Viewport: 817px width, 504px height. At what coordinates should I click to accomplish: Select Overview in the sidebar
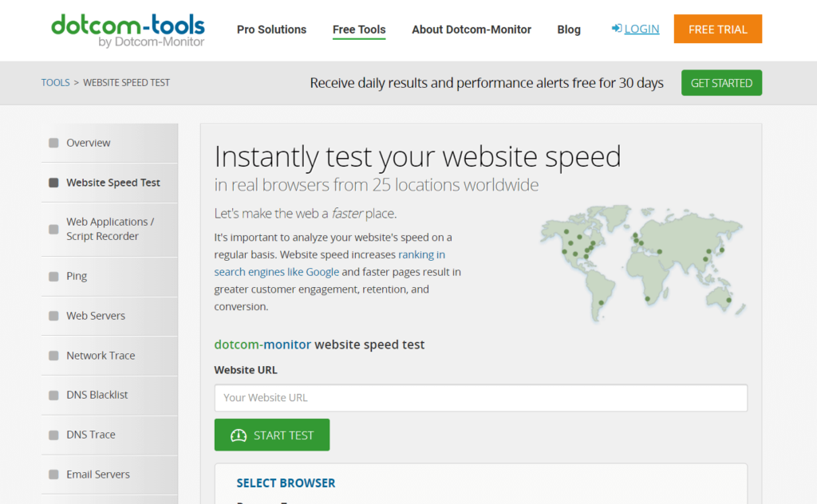[88, 143]
